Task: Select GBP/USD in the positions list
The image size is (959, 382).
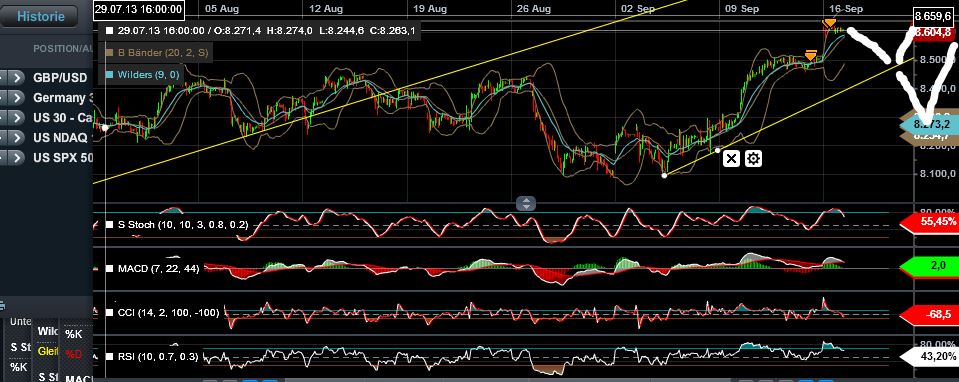Action: click(60, 78)
